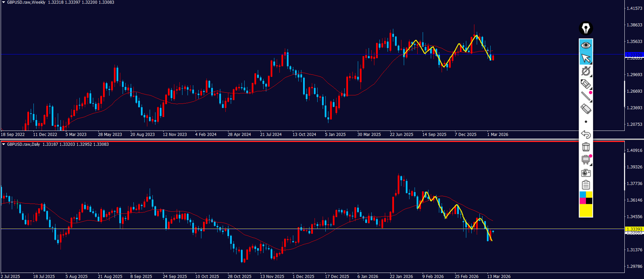Click the yellow 1.33393 price label
Viewport: 644px width, 279px height.
[x=634, y=229]
